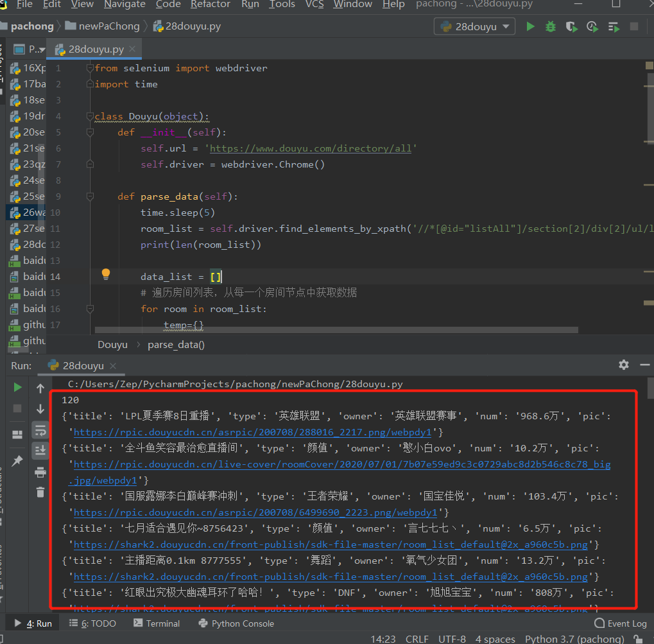Collapse the for room loop fold marker

click(90, 309)
